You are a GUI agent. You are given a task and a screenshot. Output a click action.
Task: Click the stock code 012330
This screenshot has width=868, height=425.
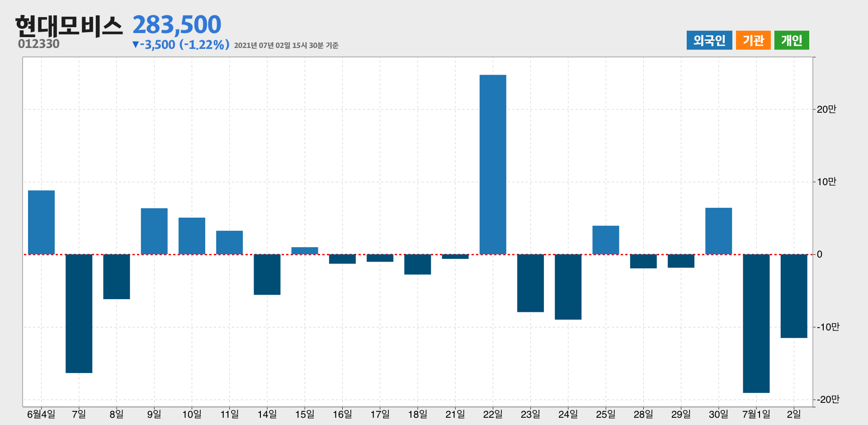click(39, 44)
